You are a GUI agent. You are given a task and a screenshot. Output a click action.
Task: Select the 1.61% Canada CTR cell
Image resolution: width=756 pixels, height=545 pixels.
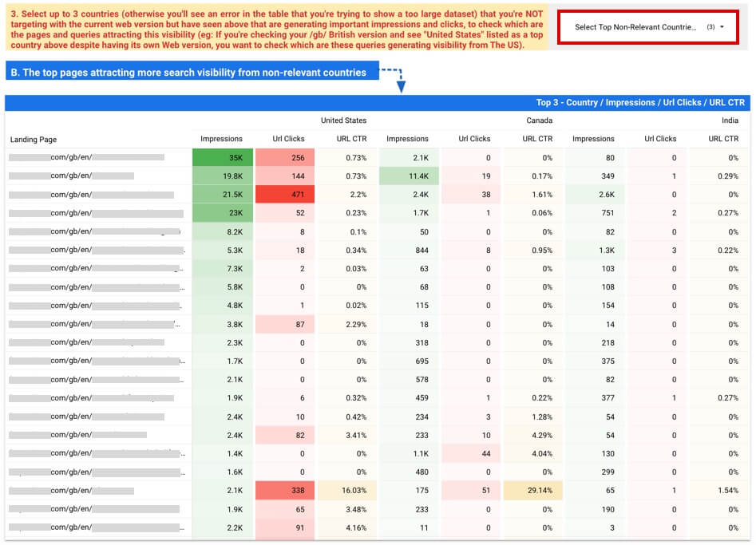[533, 194]
